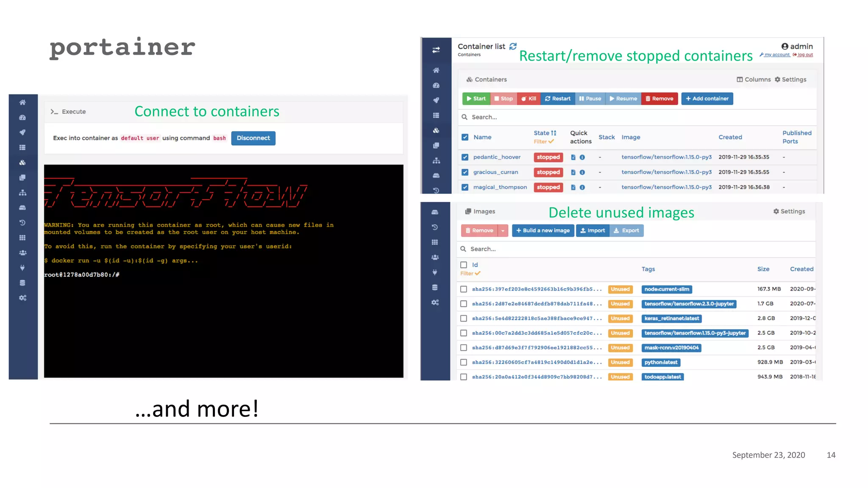Screen dimensions: 868x488
Task: Open the mask-rcnn:v20190404 tag
Action: point(671,348)
